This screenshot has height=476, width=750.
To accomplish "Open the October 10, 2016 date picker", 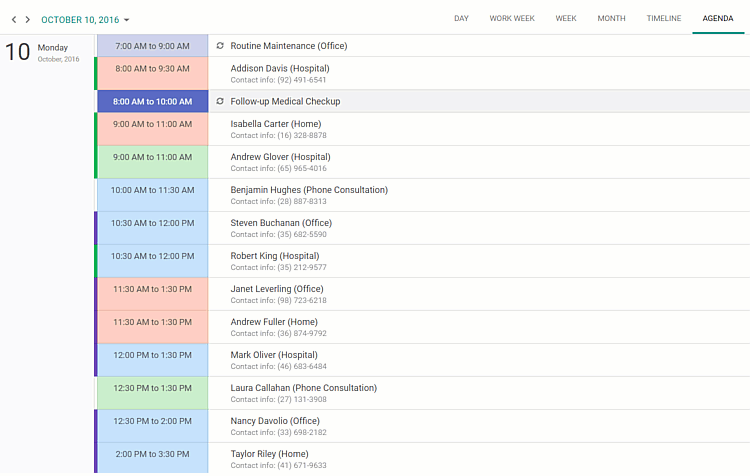I will pyautogui.click(x=85, y=19).
